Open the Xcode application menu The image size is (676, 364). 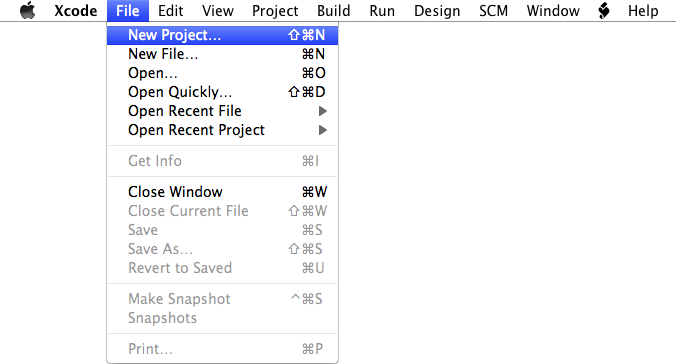tap(76, 10)
